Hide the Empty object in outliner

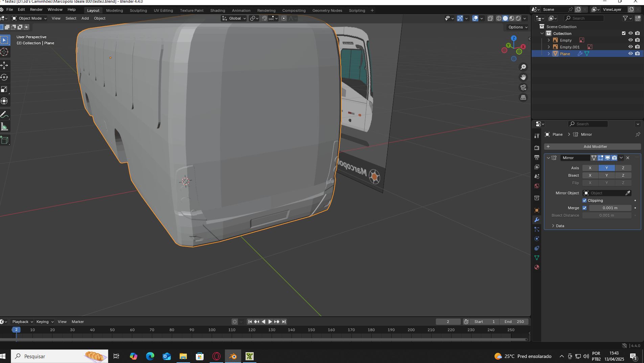(630, 40)
